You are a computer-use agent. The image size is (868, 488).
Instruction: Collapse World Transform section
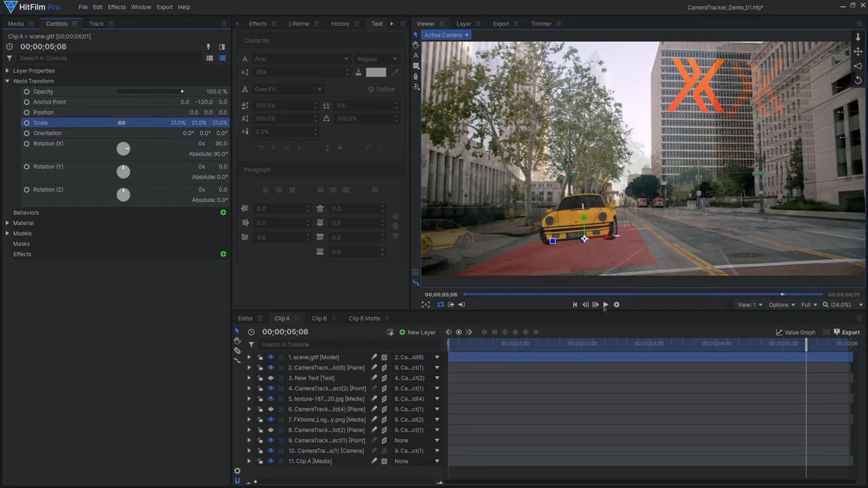click(7, 81)
